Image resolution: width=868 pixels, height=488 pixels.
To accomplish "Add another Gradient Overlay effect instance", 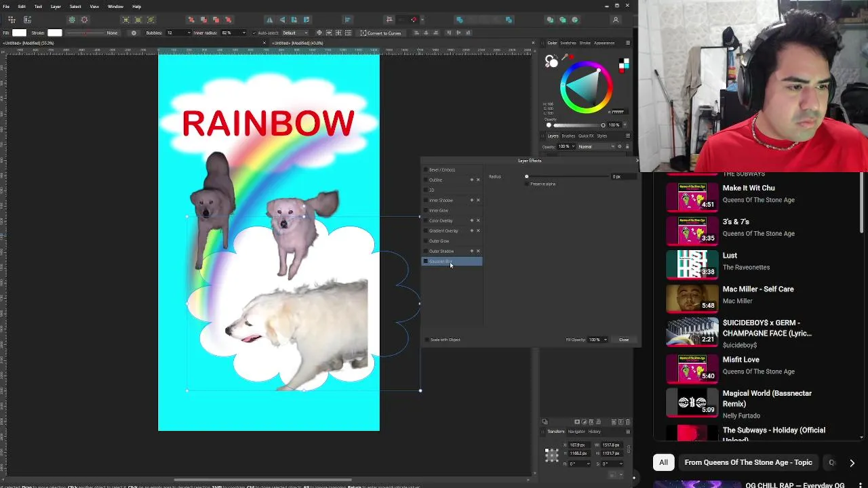I will pyautogui.click(x=472, y=230).
